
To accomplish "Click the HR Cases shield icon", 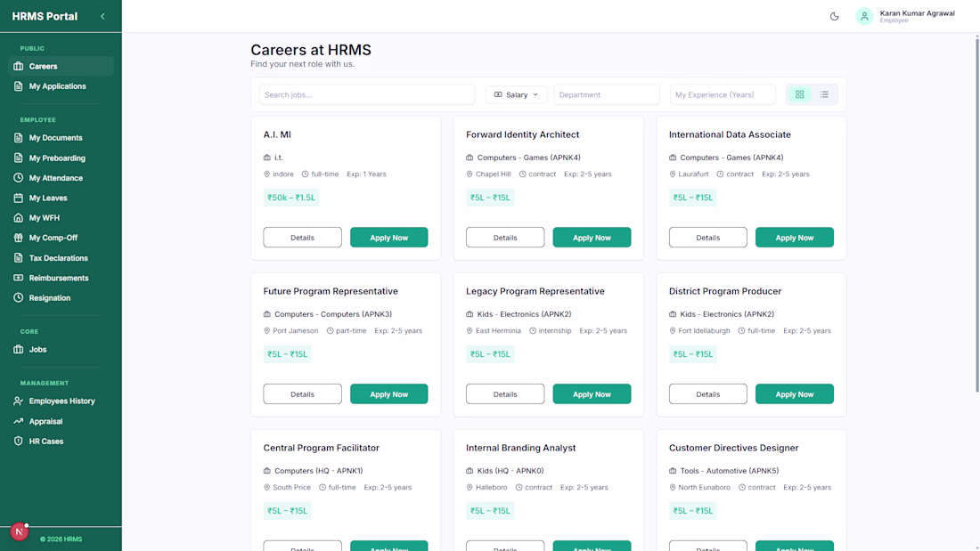I will [x=18, y=441].
